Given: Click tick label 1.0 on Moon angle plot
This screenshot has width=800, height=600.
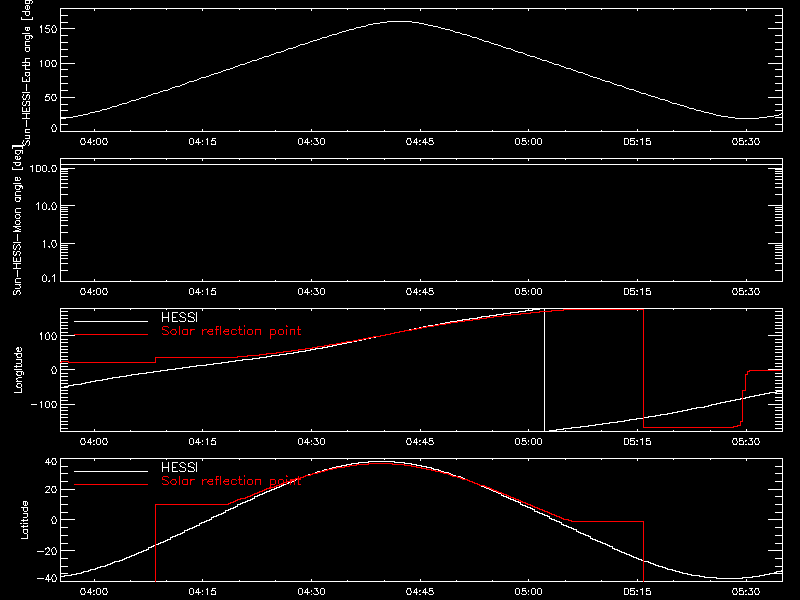Looking at the screenshot, I should (x=49, y=244).
